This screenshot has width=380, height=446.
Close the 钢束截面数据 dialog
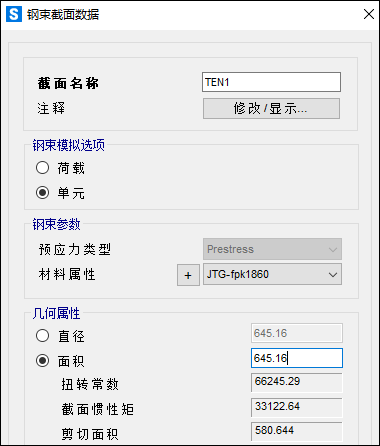[x=369, y=14]
